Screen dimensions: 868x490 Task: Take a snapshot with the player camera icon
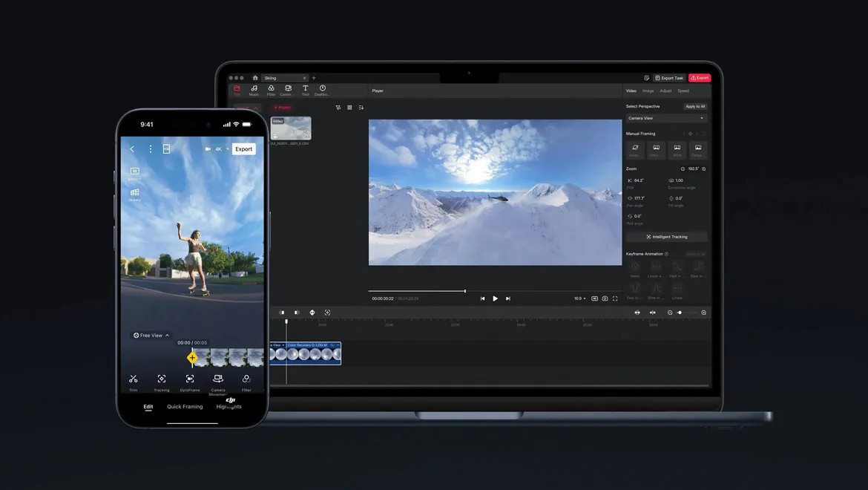605,298
